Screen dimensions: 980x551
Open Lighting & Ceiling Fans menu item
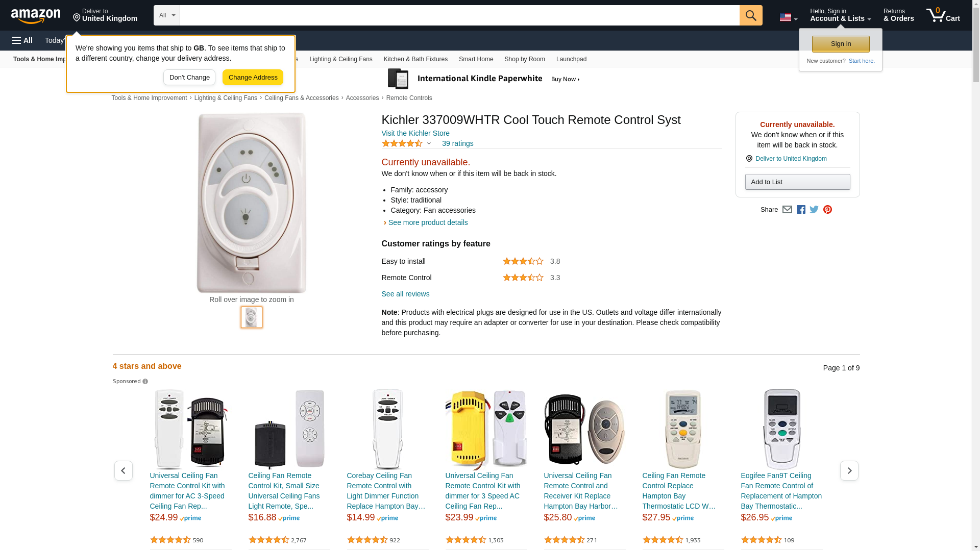pos(340,59)
